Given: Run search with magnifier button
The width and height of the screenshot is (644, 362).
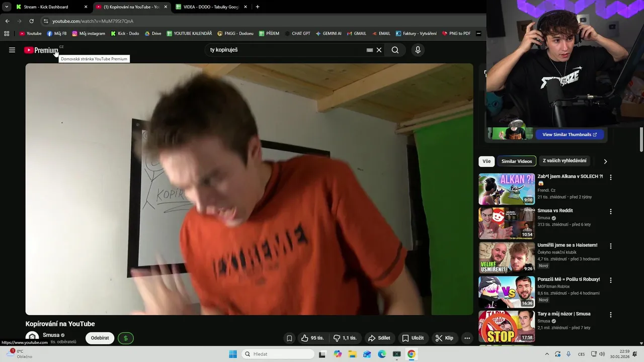Looking at the screenshot, I should click(395, 50).
